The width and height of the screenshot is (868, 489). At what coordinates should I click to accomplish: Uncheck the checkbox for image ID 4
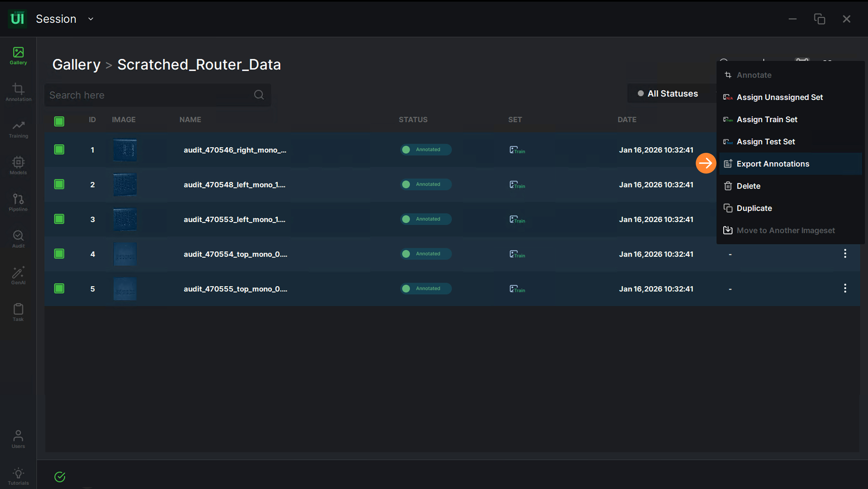click(59, 254)
